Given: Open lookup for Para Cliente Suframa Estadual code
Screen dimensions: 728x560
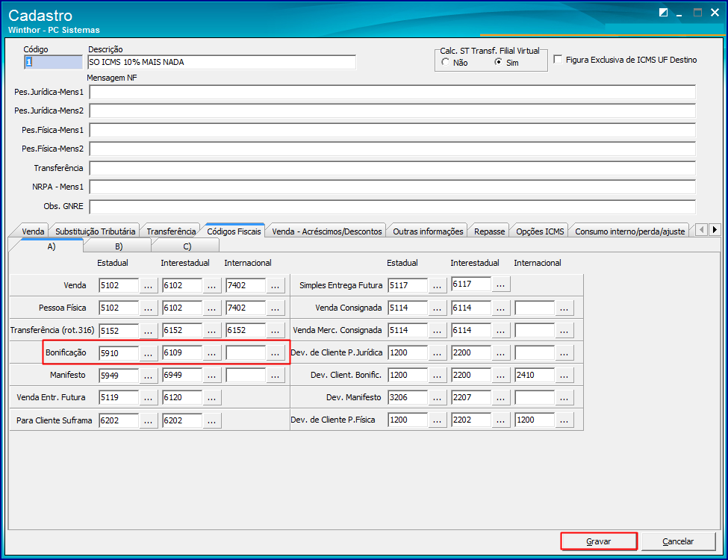Looking at the screenshot, I should pyautogui.click(x=148, y=420).
